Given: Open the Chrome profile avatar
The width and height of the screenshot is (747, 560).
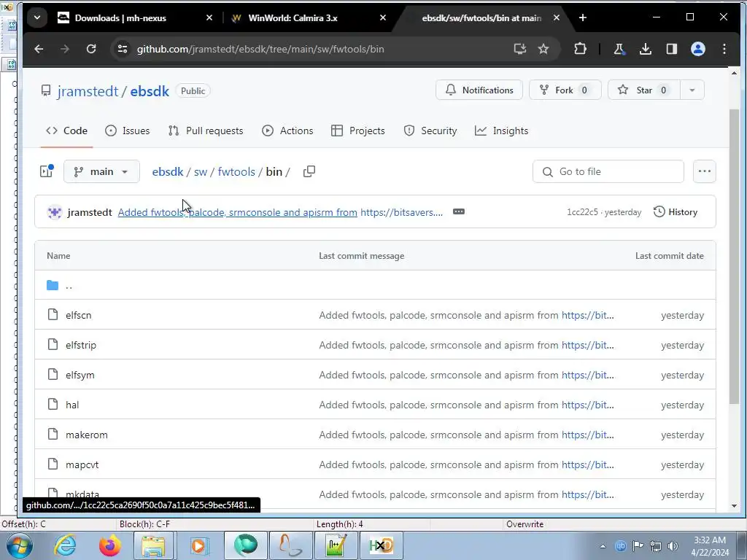Looking at the screenshot, I should coord(698,49).
